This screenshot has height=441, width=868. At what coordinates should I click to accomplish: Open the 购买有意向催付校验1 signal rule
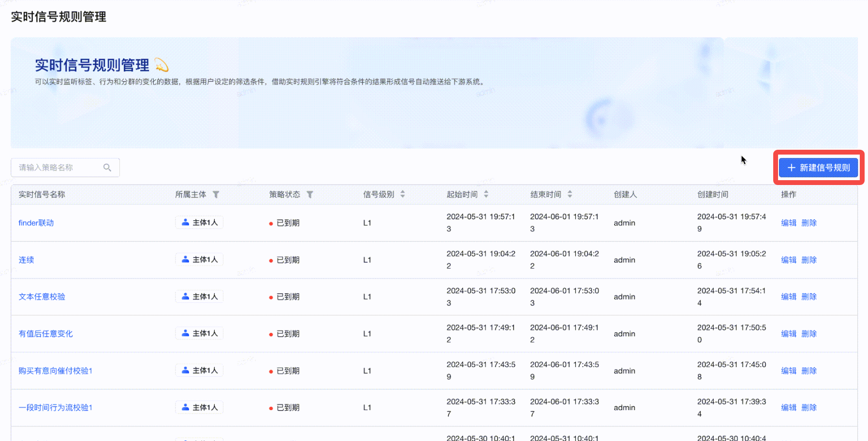point(55,370)
